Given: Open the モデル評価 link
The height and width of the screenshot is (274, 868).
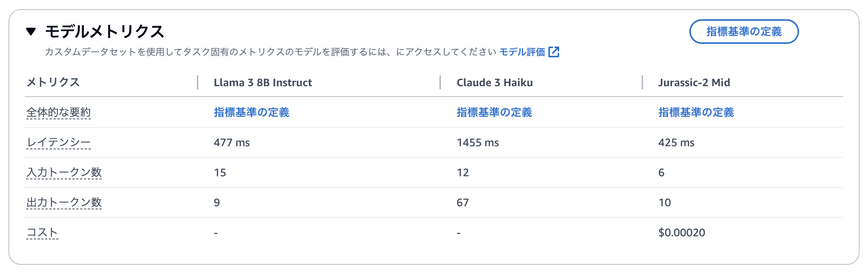Looking at the screenshot, I should click(522, 52).
